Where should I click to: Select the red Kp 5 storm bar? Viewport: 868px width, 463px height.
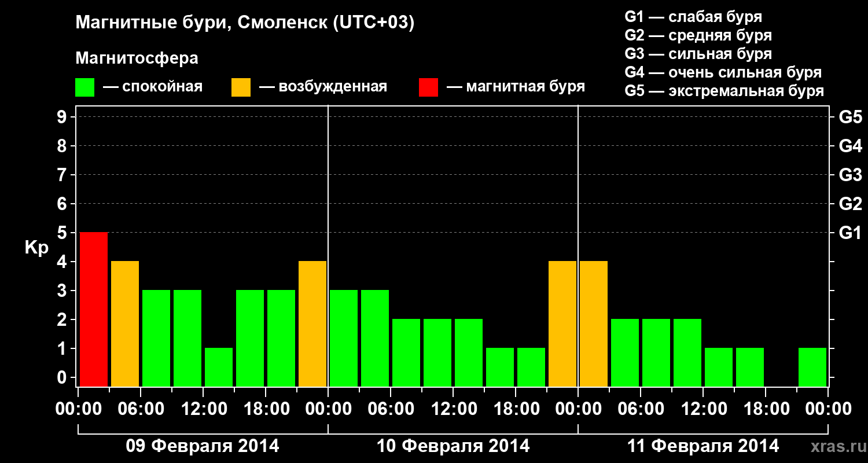coord(94,309)
